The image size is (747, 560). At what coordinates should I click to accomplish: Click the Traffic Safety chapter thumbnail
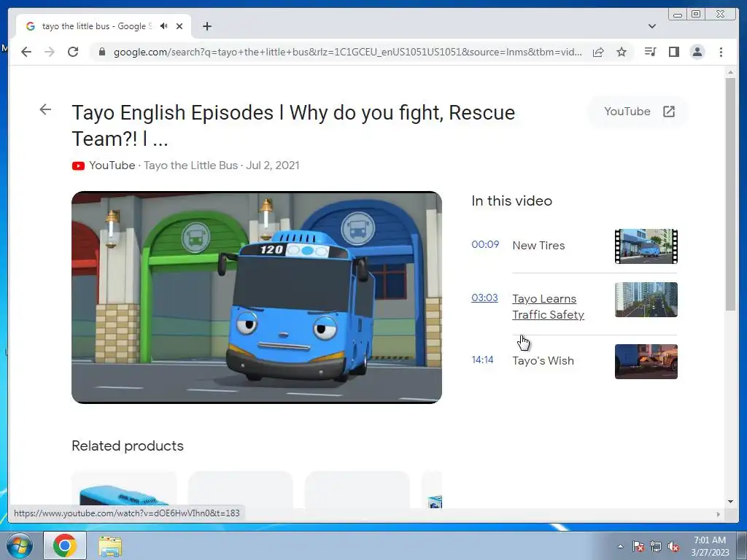(x=646, y=300)
